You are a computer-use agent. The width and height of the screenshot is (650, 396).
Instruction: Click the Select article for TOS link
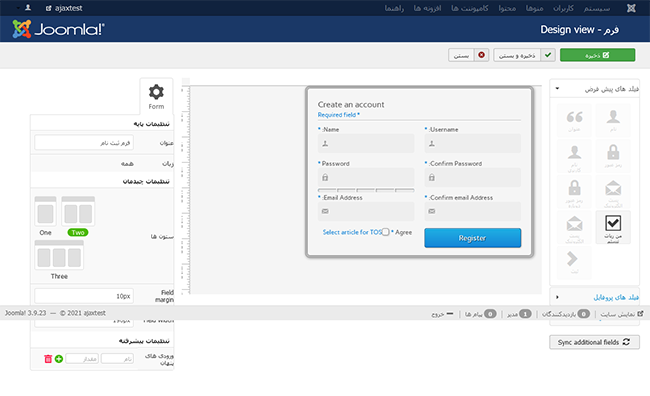pyautogui.click(x=352, y=232)
